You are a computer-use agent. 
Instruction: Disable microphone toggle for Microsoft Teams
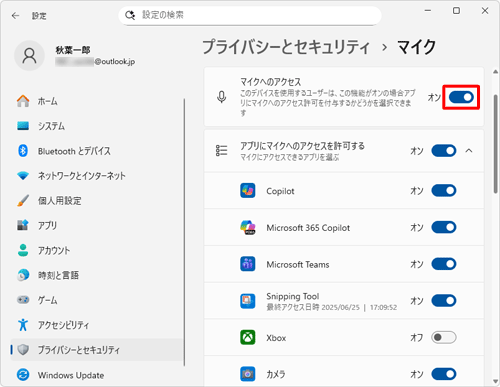(x=444, y=264)
